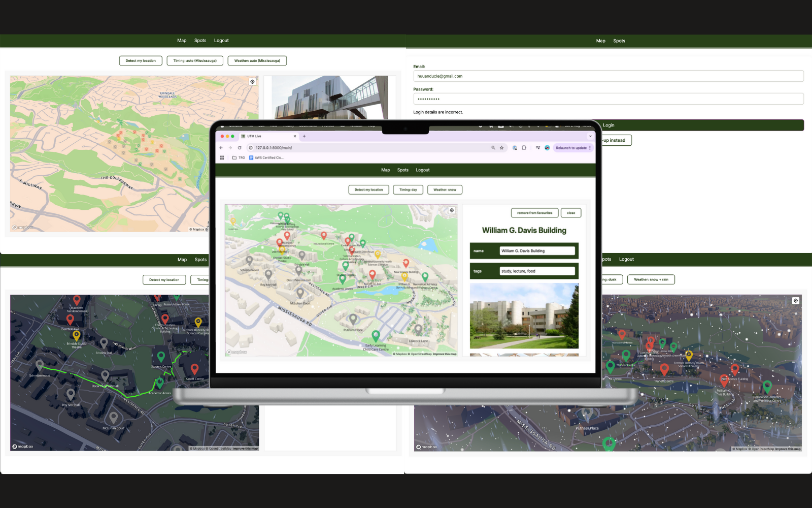Open the media control icon in Chrome toolbar
The height and width of the screenshot is (508, 812).
coord(537,148)
